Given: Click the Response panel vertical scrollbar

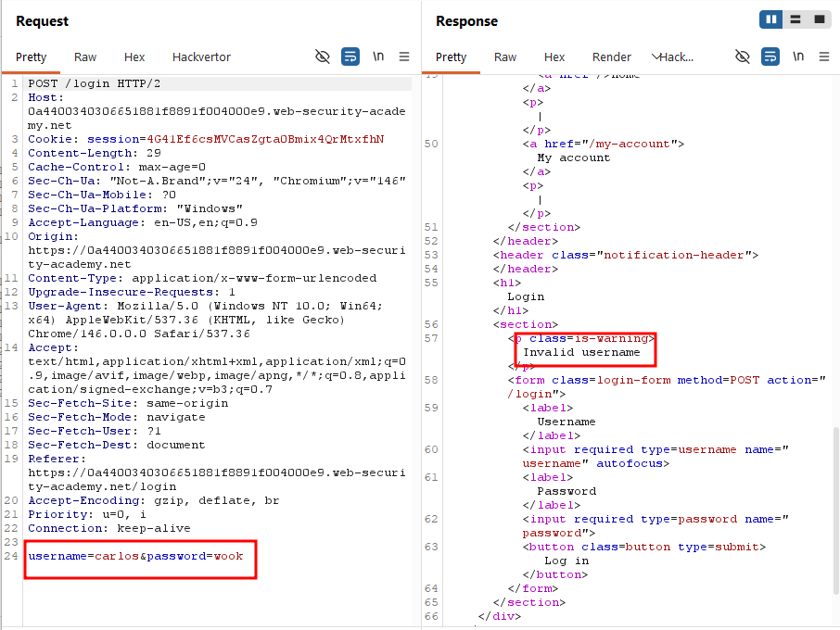Looking at the screenshot, I should 836,510.
